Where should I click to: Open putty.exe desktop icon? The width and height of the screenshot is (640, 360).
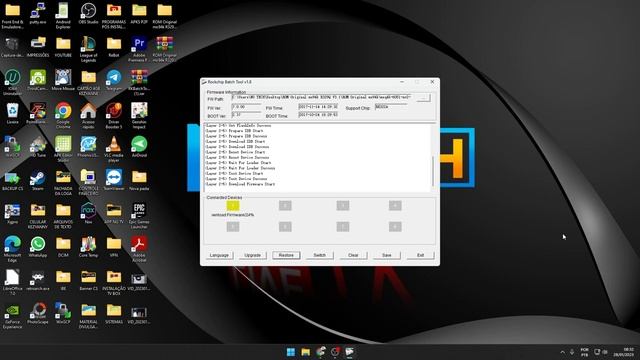tap(38, 15)
